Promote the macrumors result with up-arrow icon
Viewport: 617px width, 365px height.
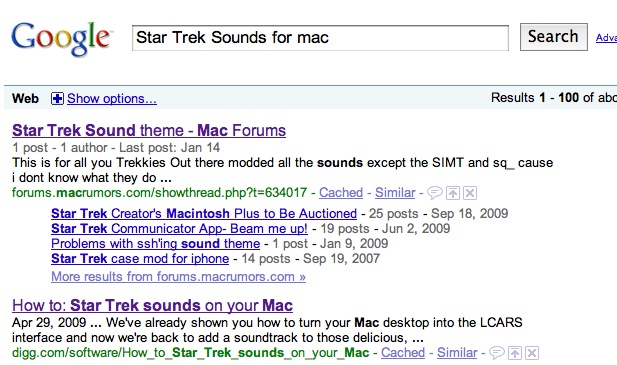[x=453, y=193]
